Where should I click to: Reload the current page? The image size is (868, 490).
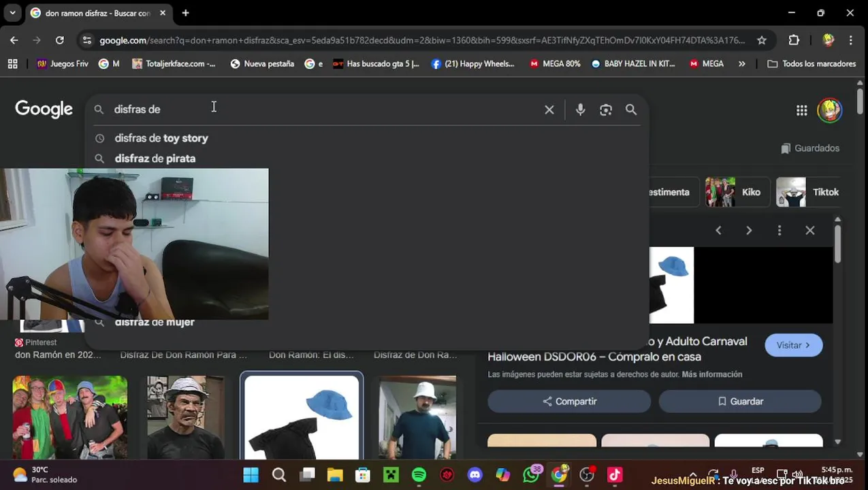(x=60, y=40)
